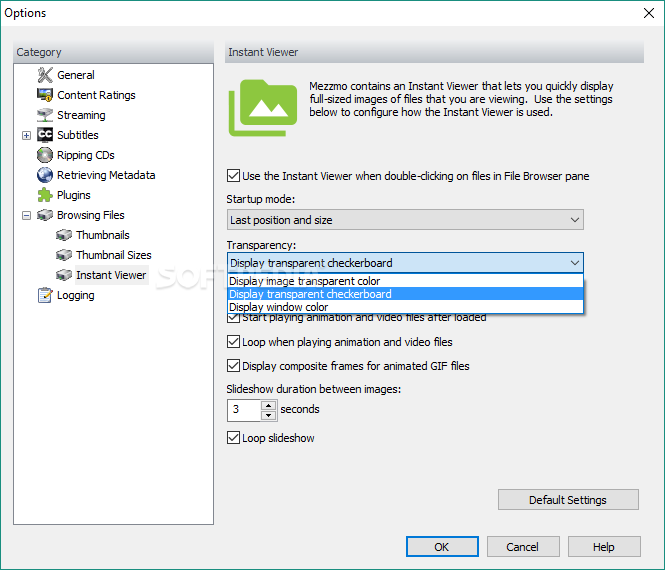Open the Thumbnails sub-category

[x=103, y=235]
